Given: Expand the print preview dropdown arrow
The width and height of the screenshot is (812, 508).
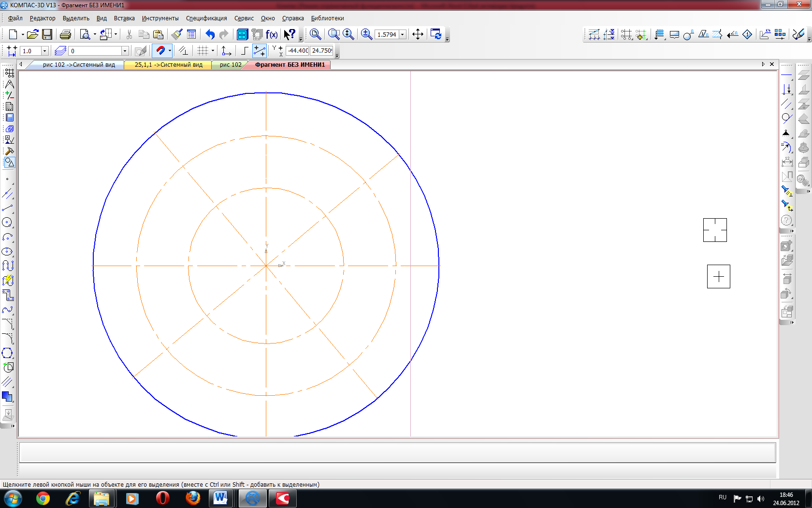Looking at the screenshot, I should click(95, 34).
